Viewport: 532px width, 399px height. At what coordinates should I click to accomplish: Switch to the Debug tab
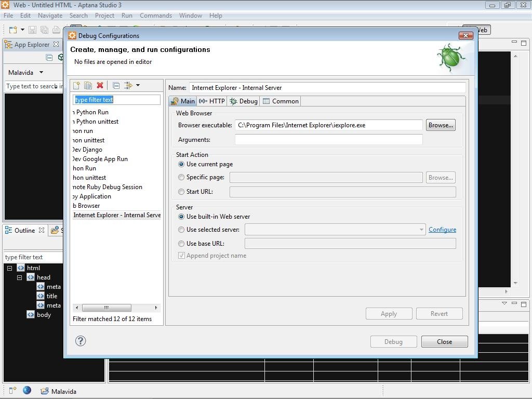(x=244, y=101)
